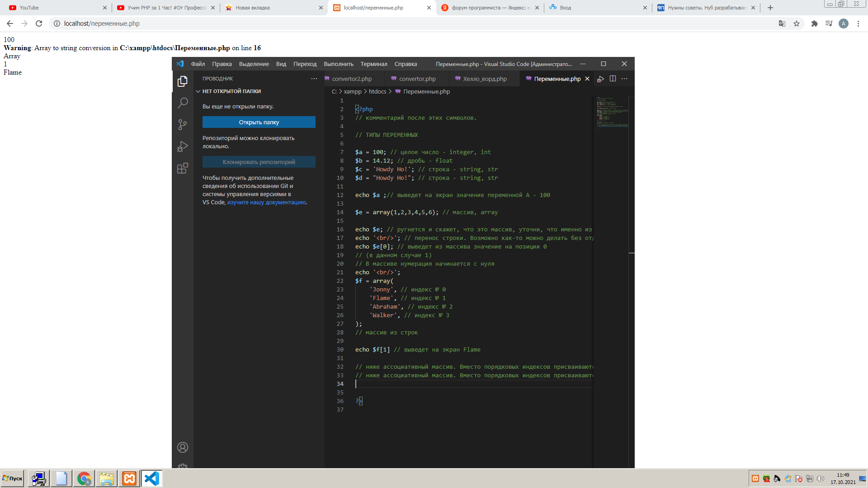Viewport: 868px width, 488px height.
Task: Switch to Visual Studio Code taskbar button
Action: 152,479
